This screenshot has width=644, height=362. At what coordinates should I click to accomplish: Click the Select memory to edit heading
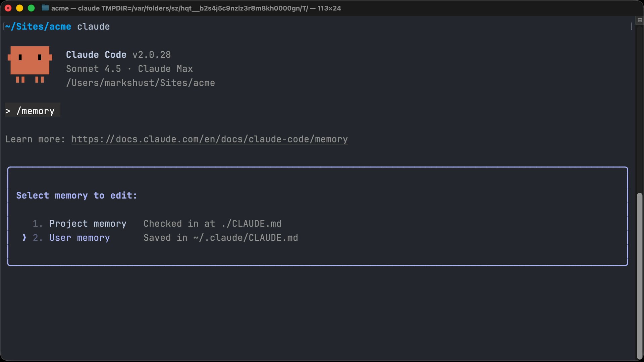(x=76, y=195)
